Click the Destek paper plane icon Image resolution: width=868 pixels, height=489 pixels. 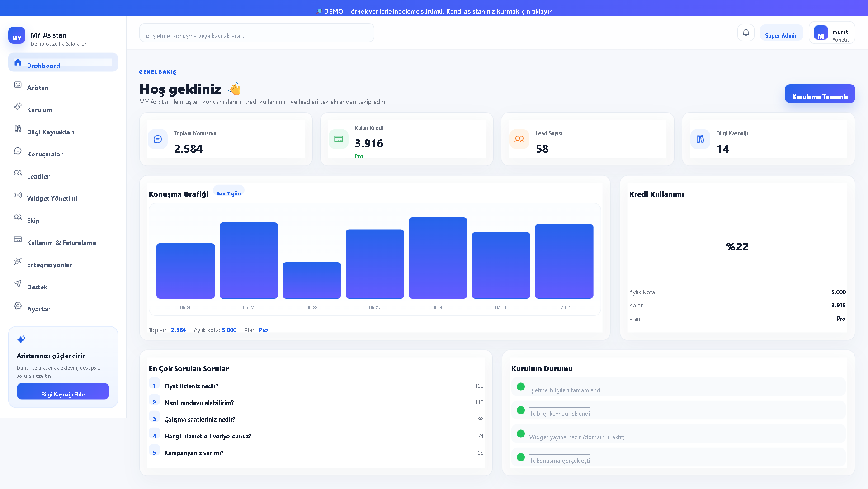click(x=18, y=283)
